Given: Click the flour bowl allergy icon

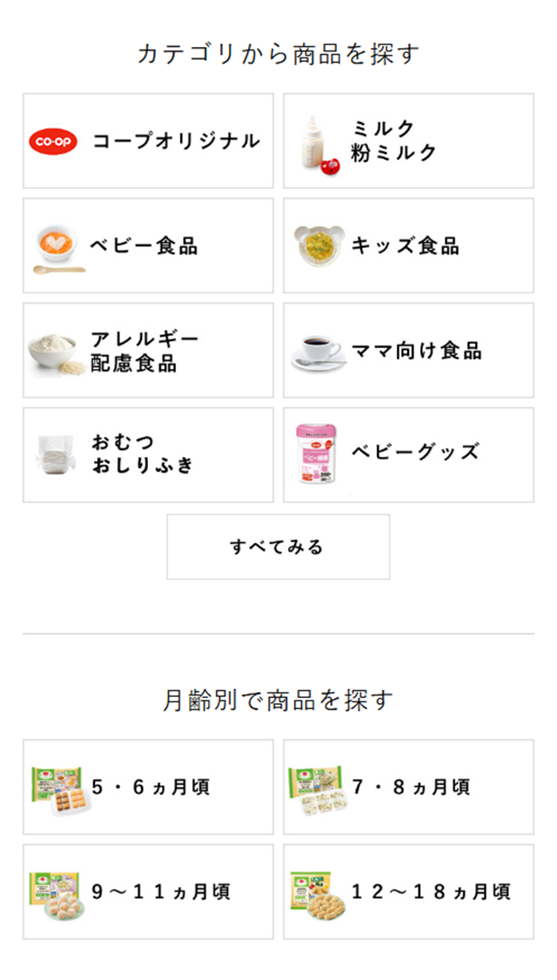Looking at the screenshot, I should point(56,352).
